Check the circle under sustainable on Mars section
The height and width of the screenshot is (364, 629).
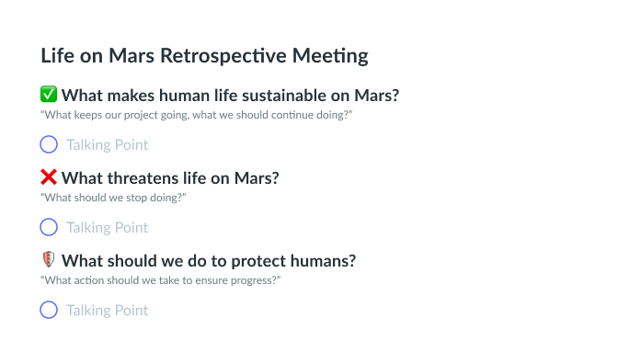coord(49,144)
